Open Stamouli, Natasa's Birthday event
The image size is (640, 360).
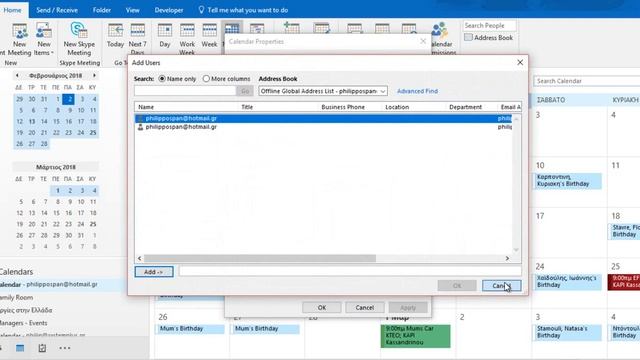(x=567, y=332)
